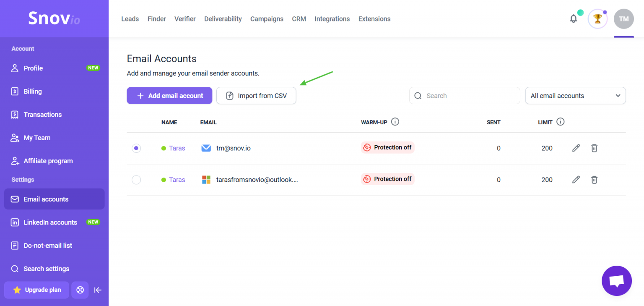Viewport: 644px width, 306px height.
Task: Click the Warm-up info icon
Action: click(x=395, y=122)
